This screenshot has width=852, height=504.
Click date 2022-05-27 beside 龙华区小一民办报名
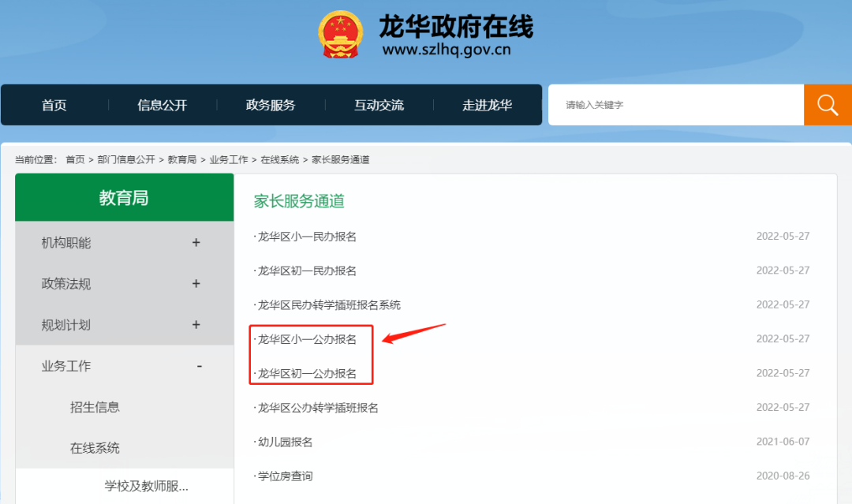point(783,237)
